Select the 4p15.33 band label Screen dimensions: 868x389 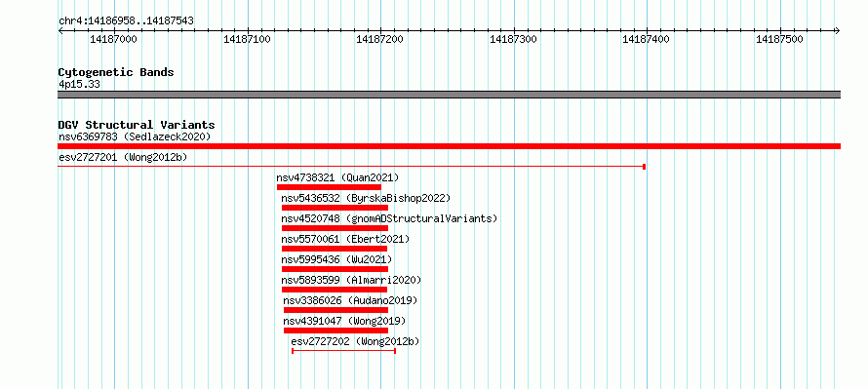79,85
